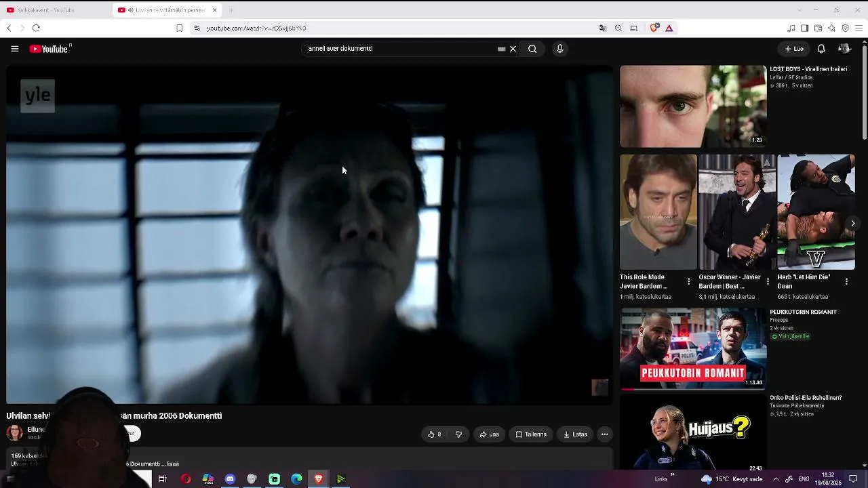This screenshot has width=868, height=488.
Task: Start voice search with microphone
Action: (x=559, y=49)
